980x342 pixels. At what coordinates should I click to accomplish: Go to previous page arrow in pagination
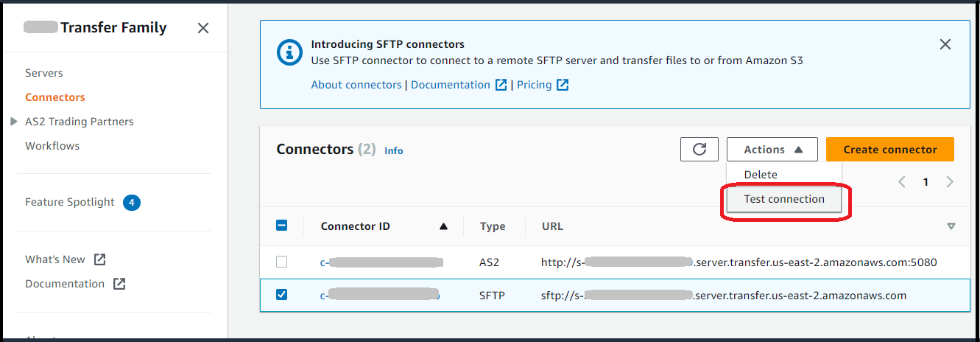pos(902,182)
